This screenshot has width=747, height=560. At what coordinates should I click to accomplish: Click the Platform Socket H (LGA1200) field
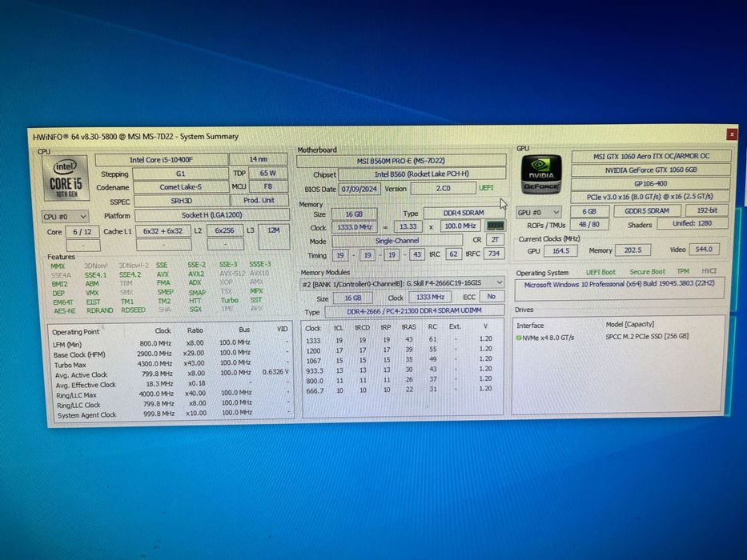(212, 215)
